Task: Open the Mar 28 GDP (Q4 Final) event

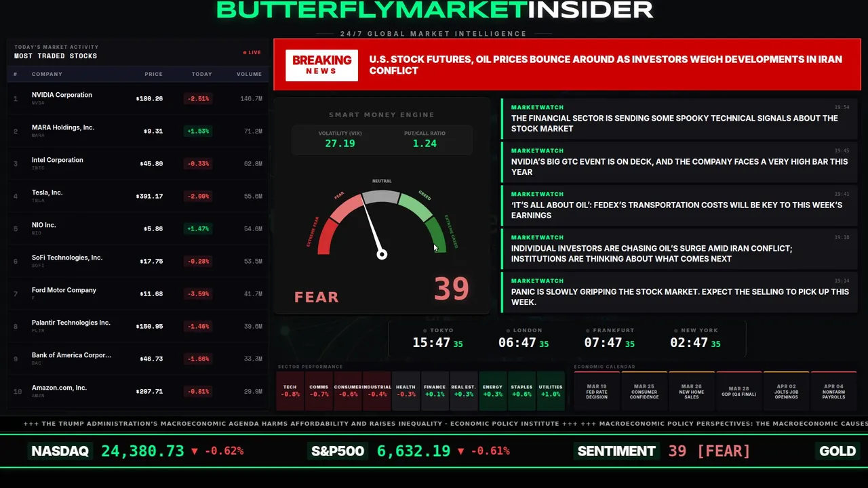Action: (739, 391)
